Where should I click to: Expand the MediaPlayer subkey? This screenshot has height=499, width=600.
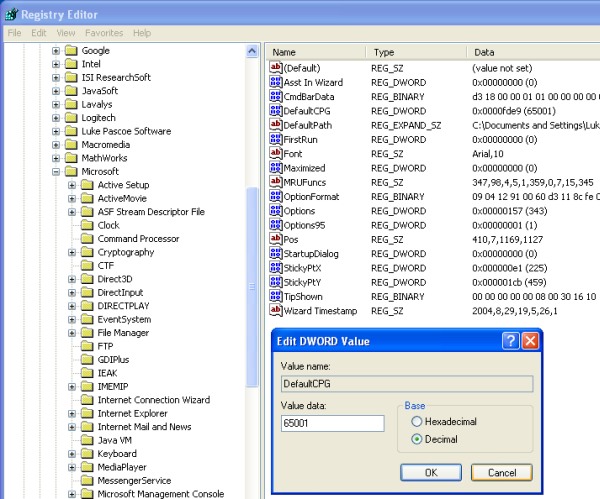[72, 467]
